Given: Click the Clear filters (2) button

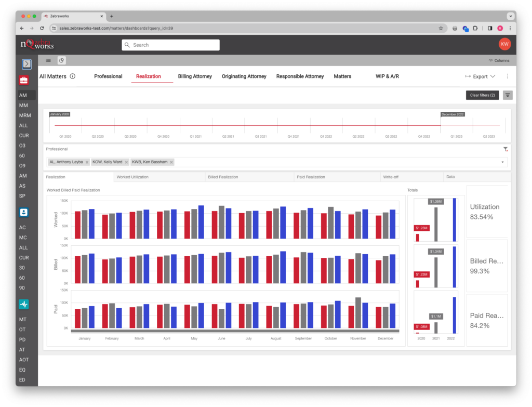Looking at the screenshot, I should tap(482, 95).
